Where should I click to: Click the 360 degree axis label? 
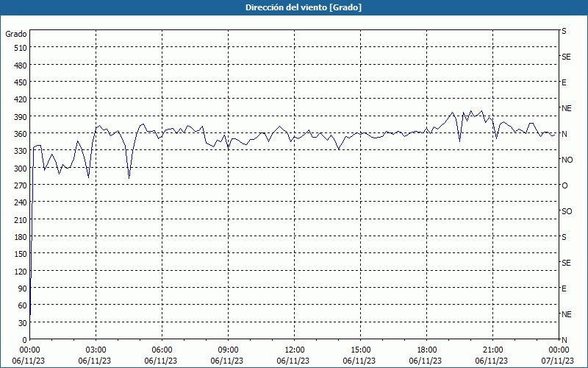21,134
